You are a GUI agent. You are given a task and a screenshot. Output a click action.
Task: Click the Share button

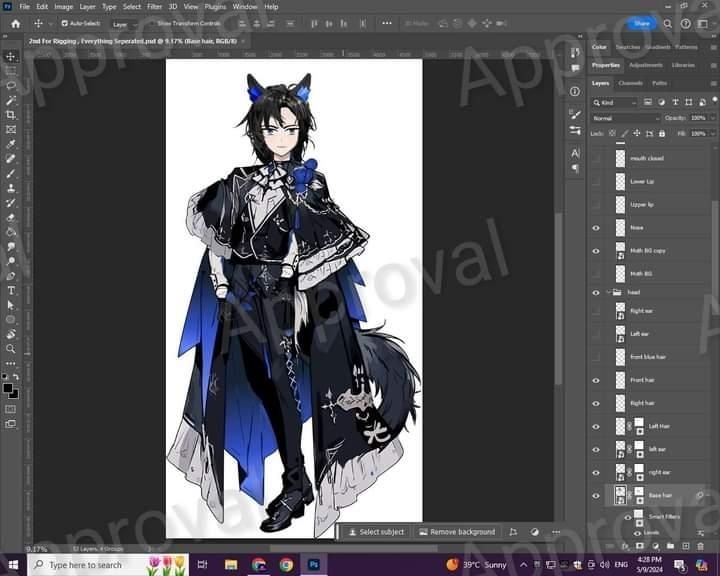coord(641,23)
